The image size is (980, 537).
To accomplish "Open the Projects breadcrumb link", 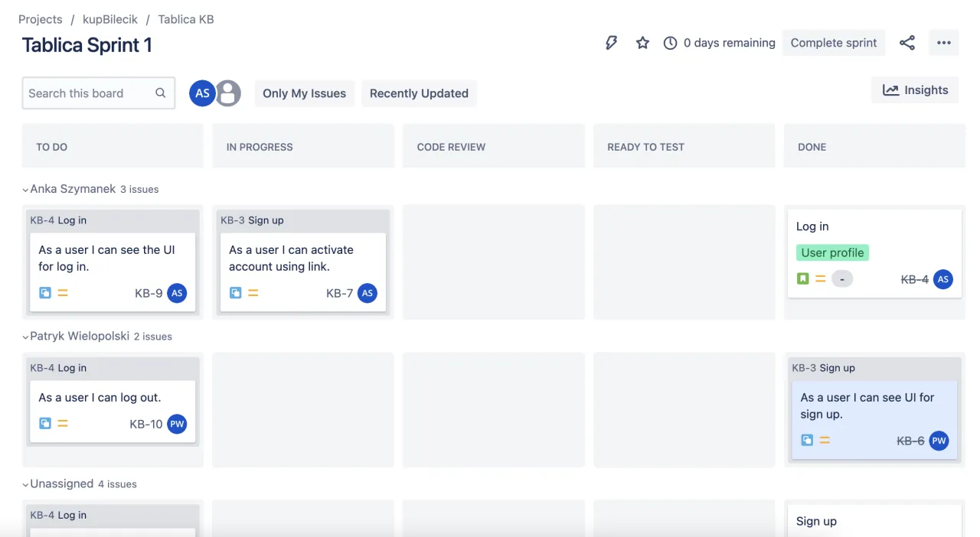I will click(40, 19).
